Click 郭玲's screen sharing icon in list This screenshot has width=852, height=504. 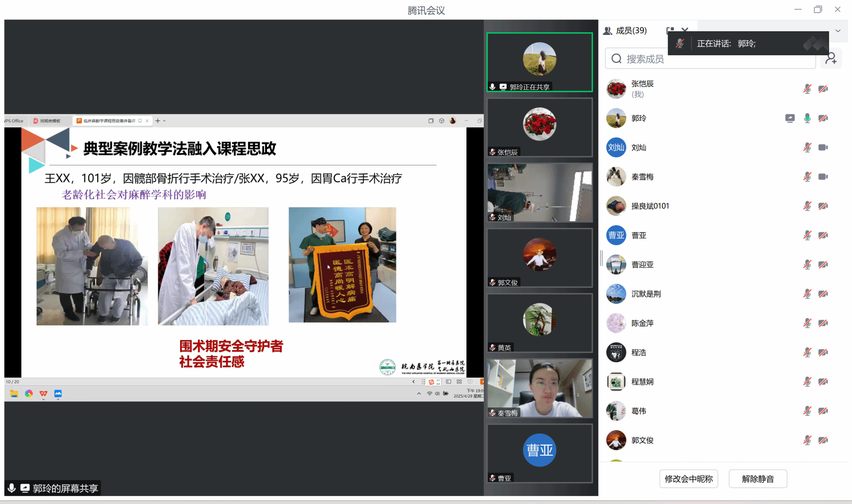pos(790,118)
